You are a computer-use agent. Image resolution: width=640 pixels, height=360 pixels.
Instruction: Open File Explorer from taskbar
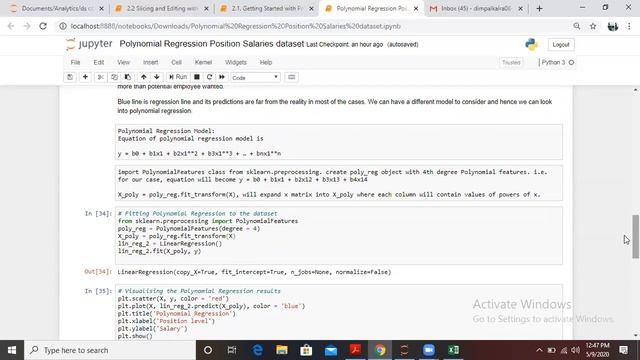tap(282, 350)
